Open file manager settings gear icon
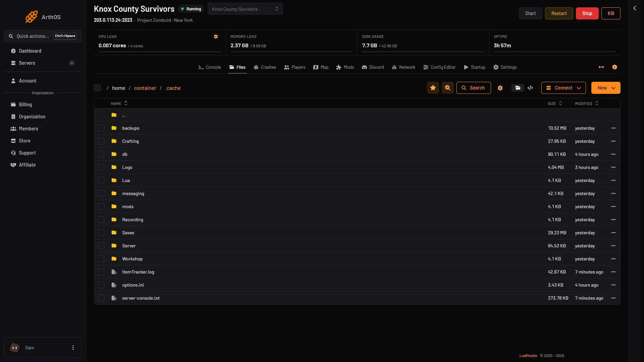 [500, 88]
